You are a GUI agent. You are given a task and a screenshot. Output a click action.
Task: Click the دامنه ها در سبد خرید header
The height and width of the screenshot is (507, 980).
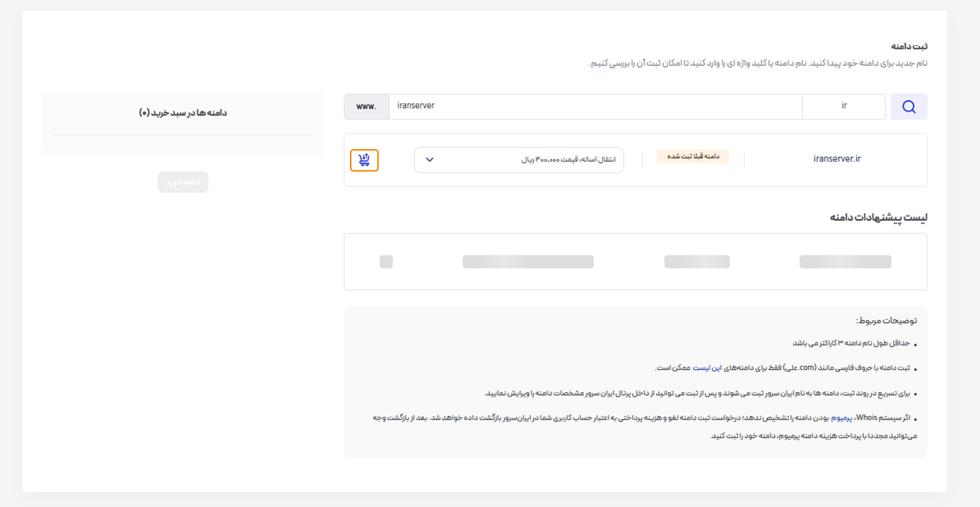click(183, 113)
